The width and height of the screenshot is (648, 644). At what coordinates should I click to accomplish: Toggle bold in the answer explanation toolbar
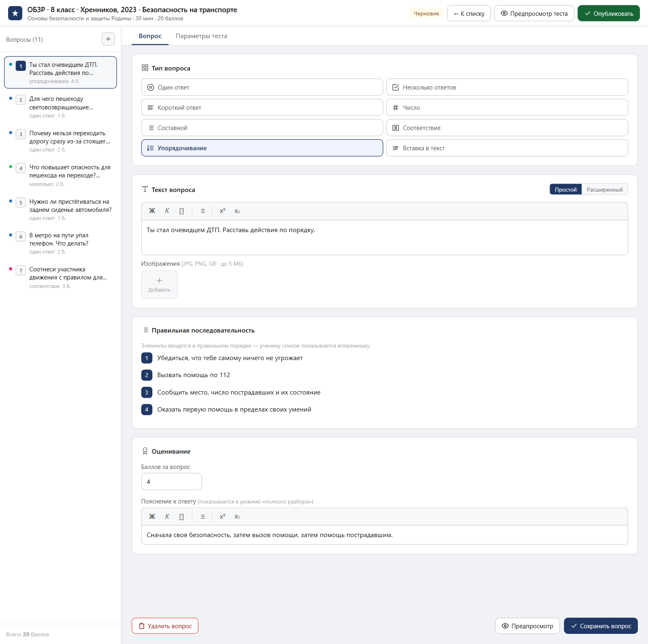(x=152, y=516)
